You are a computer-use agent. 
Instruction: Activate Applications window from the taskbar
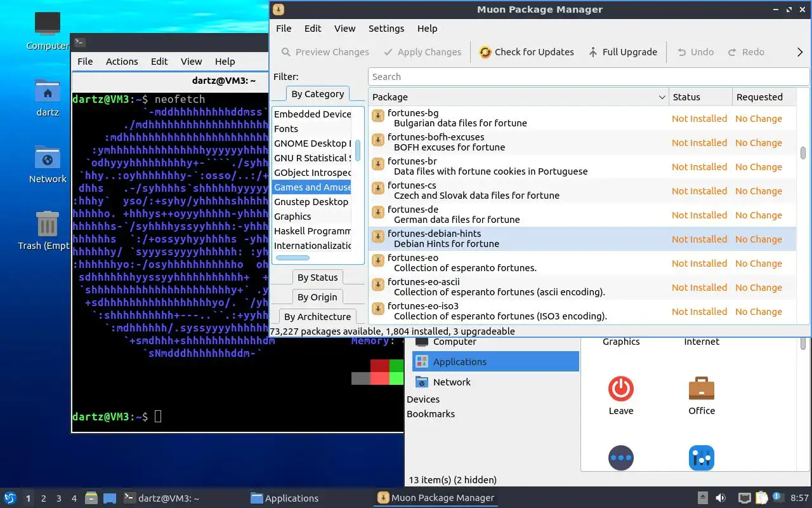pyautogui.click(x=285, y=498)
